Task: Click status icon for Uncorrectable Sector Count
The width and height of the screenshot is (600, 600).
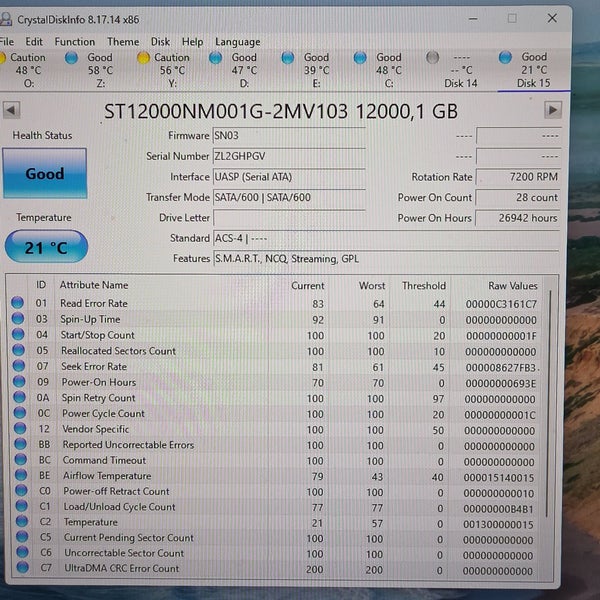Action: click(23, 552)
